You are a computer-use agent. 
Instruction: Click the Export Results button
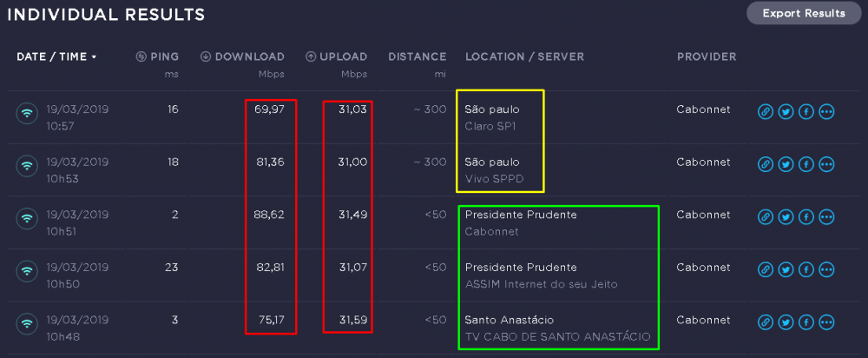(x=803, y=13)
